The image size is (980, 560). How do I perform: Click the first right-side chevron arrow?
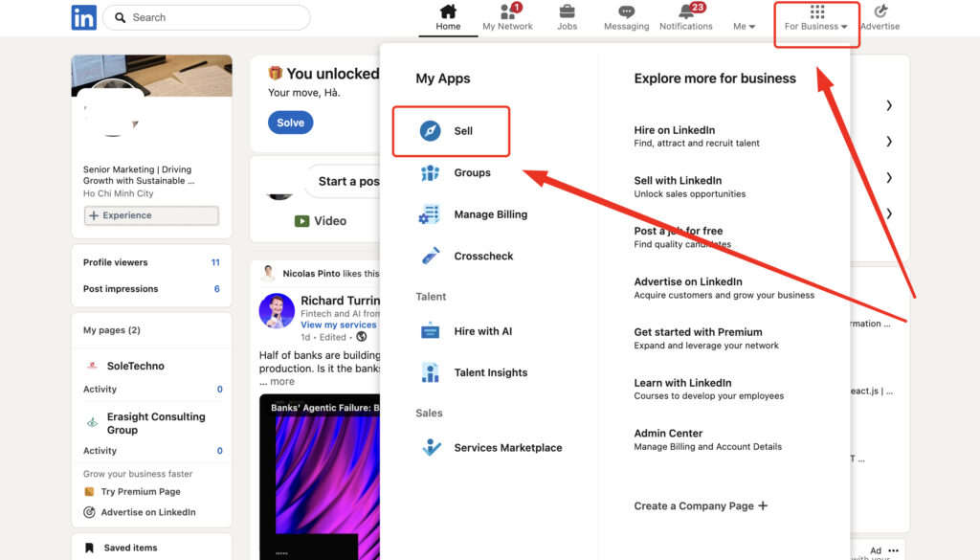889,105
